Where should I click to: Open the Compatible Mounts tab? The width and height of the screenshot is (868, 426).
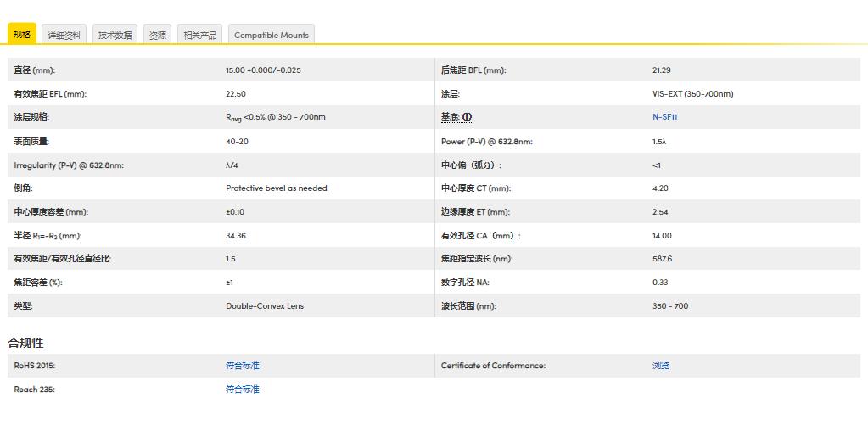tap(272, 35)
